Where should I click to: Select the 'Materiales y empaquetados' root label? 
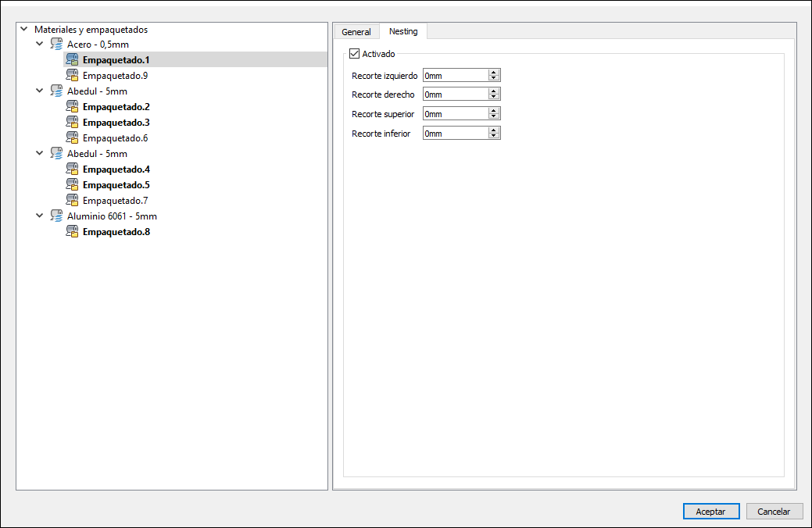point(91,30)
